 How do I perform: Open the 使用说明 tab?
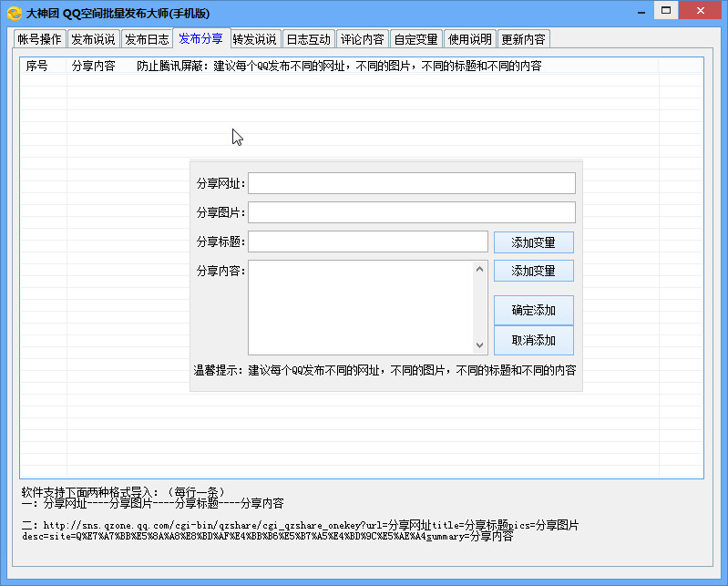coord(470,39)
